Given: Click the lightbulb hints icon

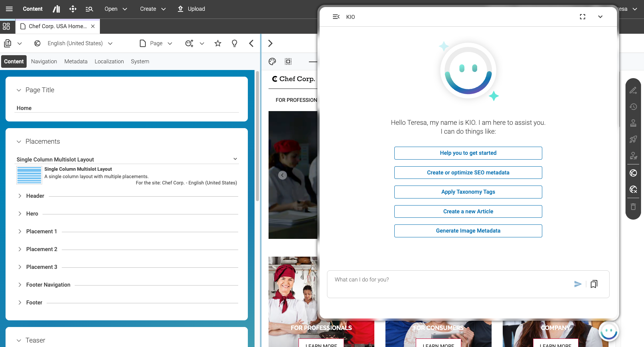Looking at the screenshot, I should [235, 43].
